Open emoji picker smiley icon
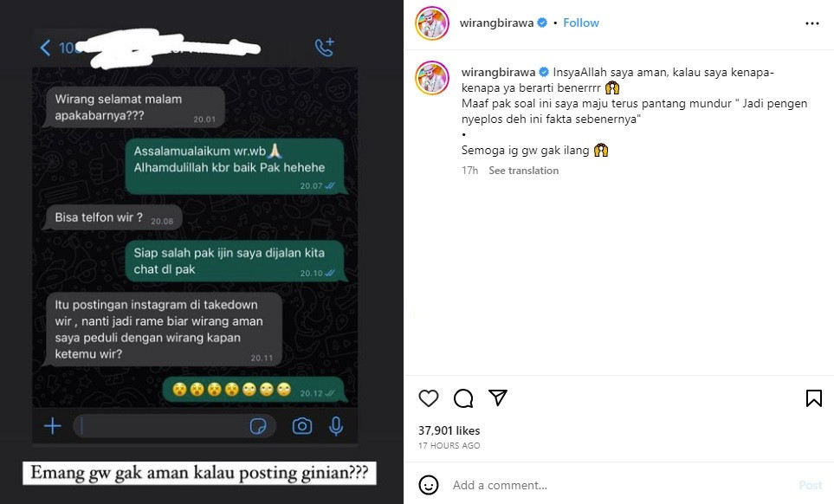834x504 pixels. point(428,485)
